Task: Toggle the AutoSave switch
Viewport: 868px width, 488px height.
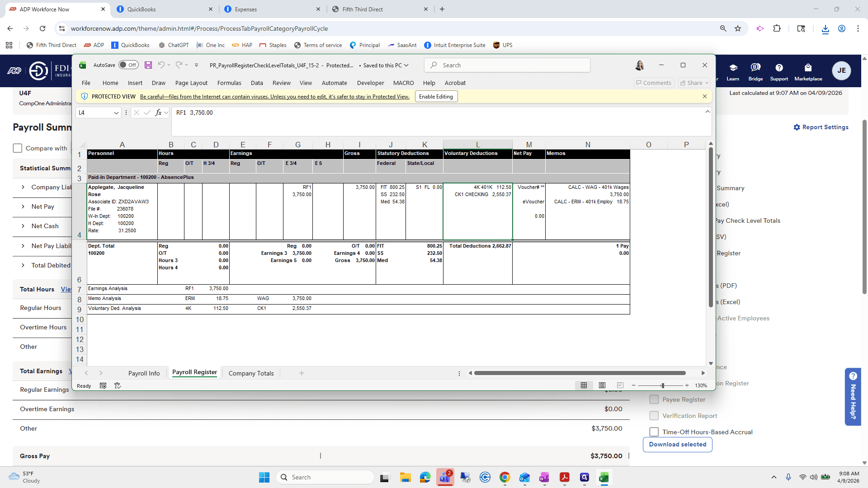Action: (x=128, y=65)
